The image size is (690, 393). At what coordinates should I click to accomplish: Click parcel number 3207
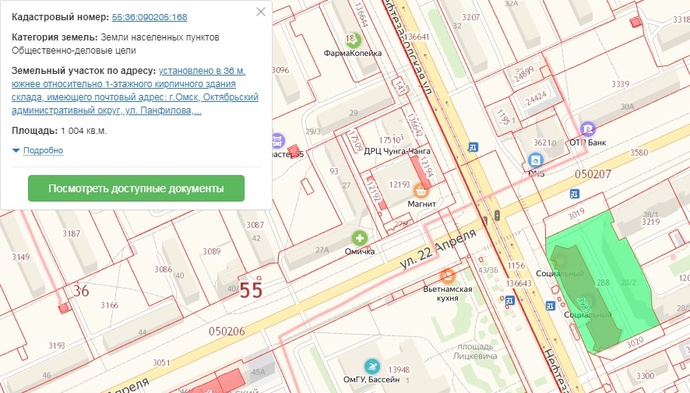[x=470, y=18]
